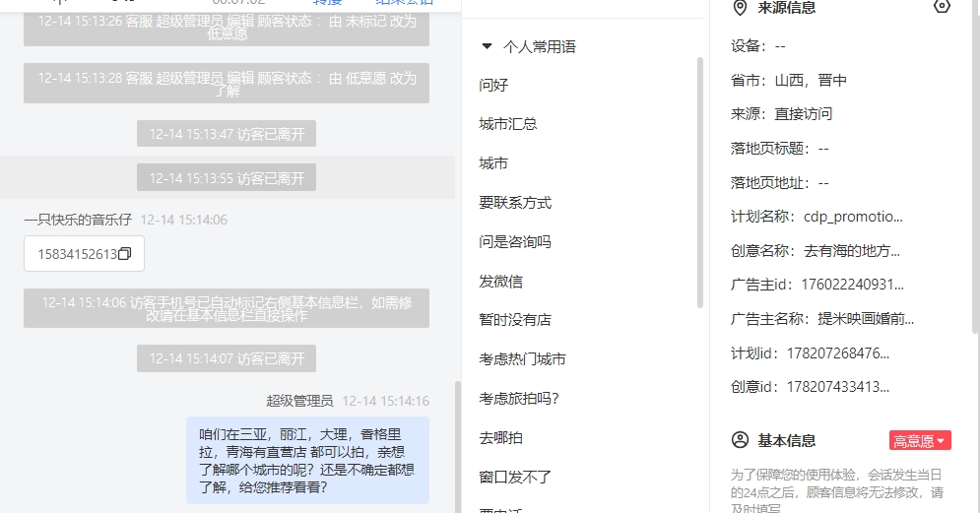Select the 问是咨询吗 phrase
980x513 pixels.
point(516,242)
